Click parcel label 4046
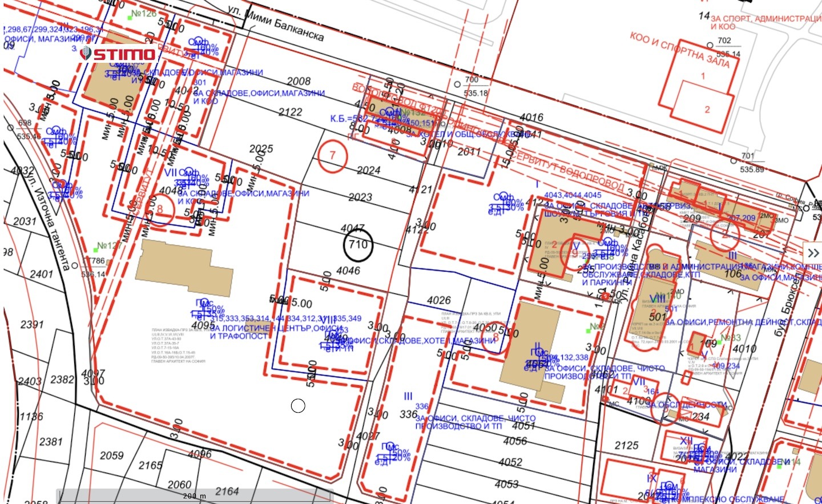Image resolution: width=822 pixels, height=504 pixels. [348, 271]
